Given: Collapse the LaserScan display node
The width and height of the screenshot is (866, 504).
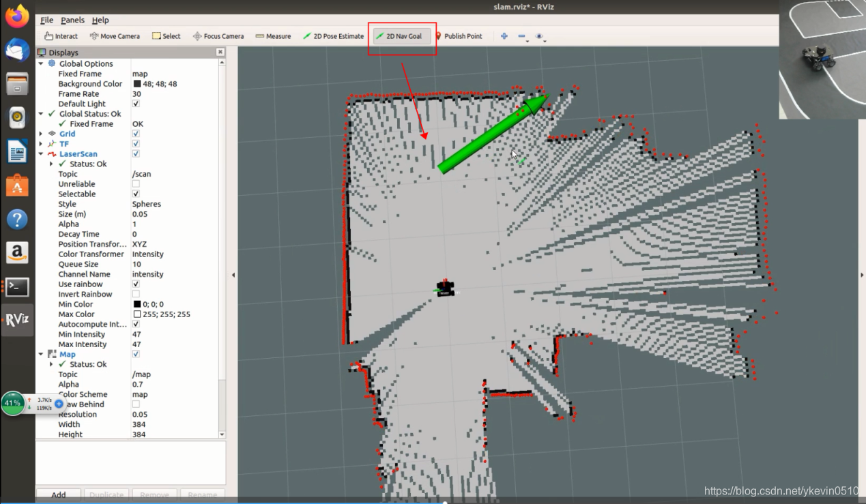Looking at the screenshot, I should pos(41,154).
